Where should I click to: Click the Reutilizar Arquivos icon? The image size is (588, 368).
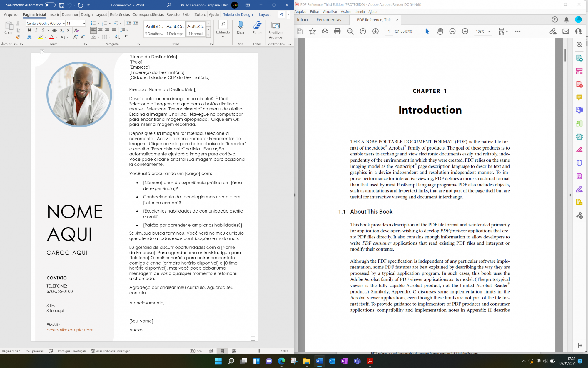click(x=275, y=26)
